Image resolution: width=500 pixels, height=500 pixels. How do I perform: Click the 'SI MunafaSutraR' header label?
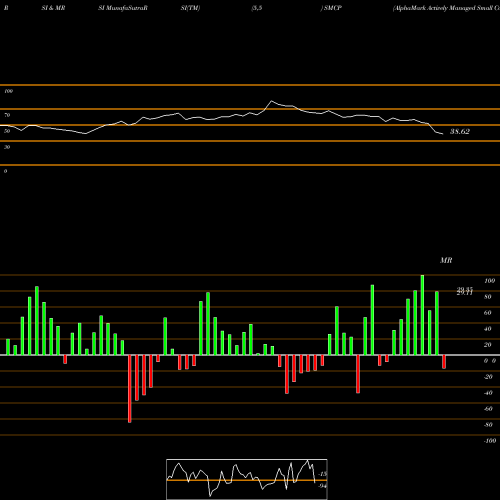point(123,8)
